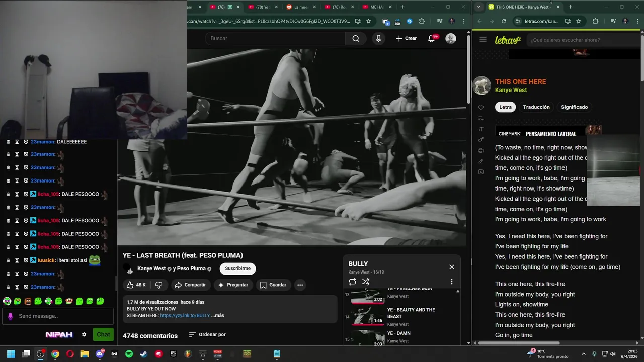Timeout 23mamon on DALEEEEEEE message
The width and height of the screenshot is (644, 362).
point(17,142)
